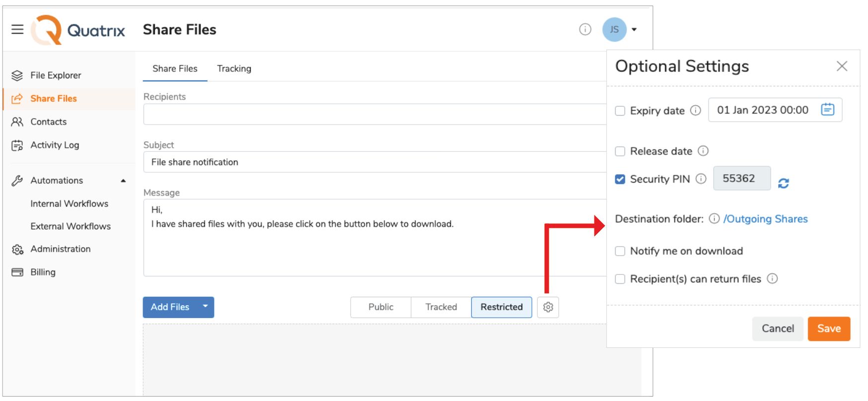Click the info icon next to Release date

(x=703, y=151)
